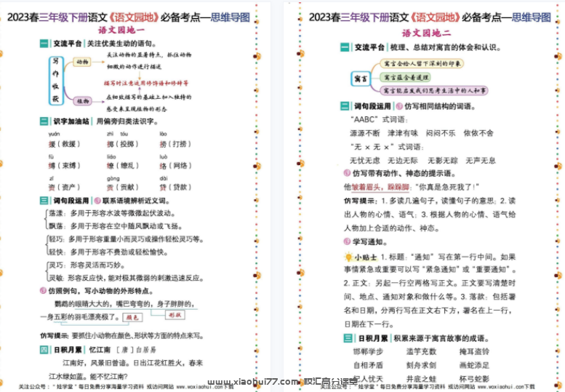This screenshot has height=392, width=565.
Task: Click the green 寓言蕴含着道理 node
Action: pyautogui.click(x=405, y=77)
